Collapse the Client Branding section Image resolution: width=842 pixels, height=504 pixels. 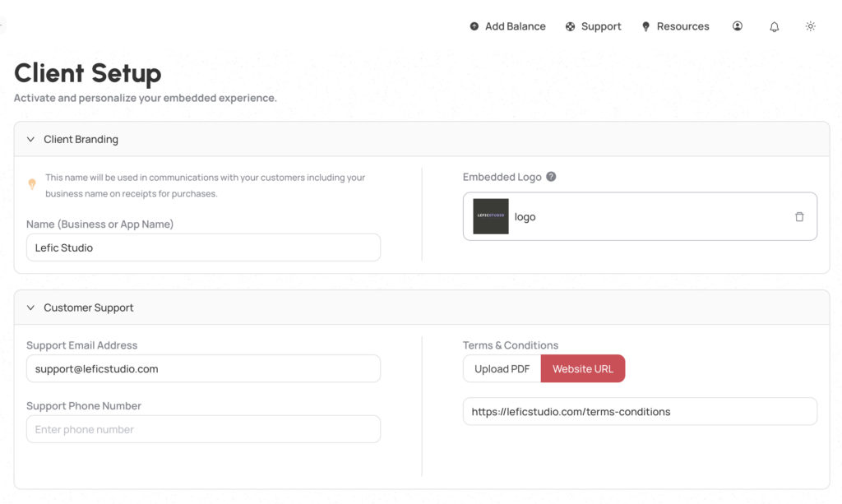(30, 140)
